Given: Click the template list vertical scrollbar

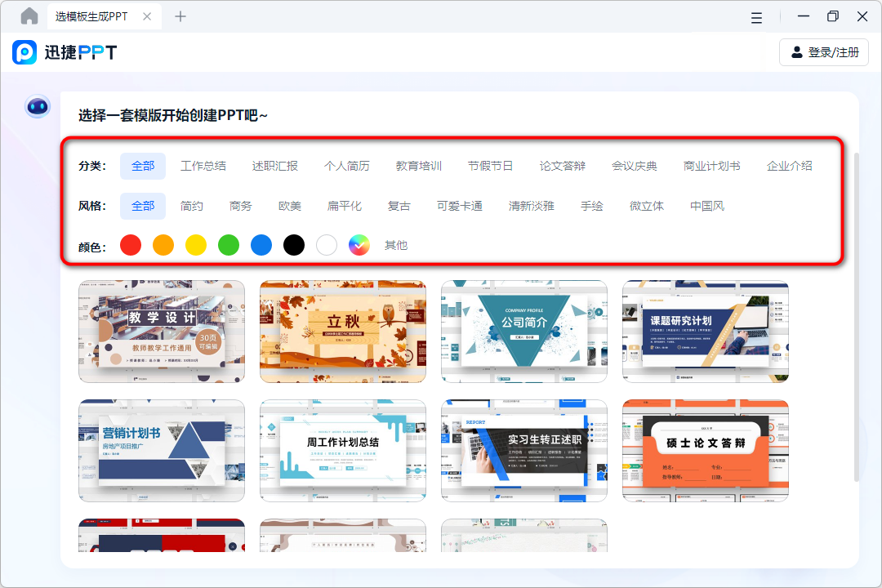Looking at the screenshot, I should pos(856,317).
